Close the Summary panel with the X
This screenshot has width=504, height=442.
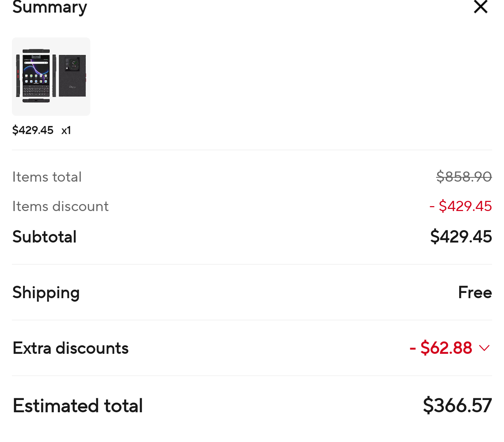(481, 7)
